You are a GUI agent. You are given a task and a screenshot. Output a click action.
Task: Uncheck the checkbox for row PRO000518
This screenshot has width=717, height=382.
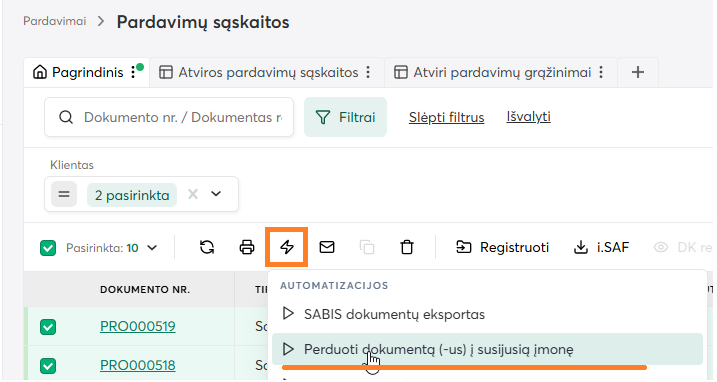tap(48, 366)
